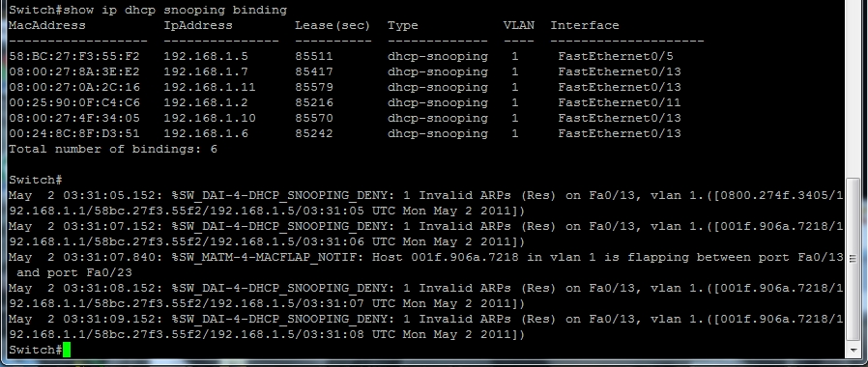Click the 'show ip dhcp snooping binding' command
Screen dimensions: 868x367
176,10
